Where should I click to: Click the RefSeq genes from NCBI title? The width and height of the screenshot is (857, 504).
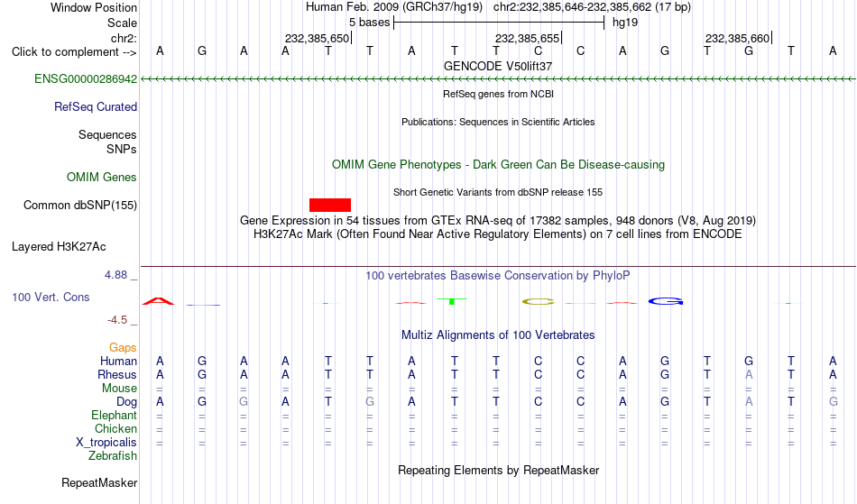pos(498,94)
